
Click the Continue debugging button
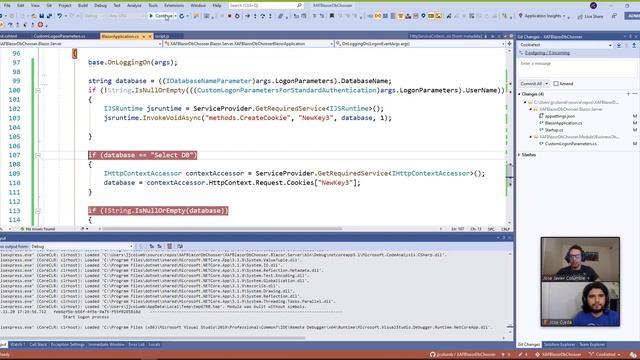(x=162, y=16)
